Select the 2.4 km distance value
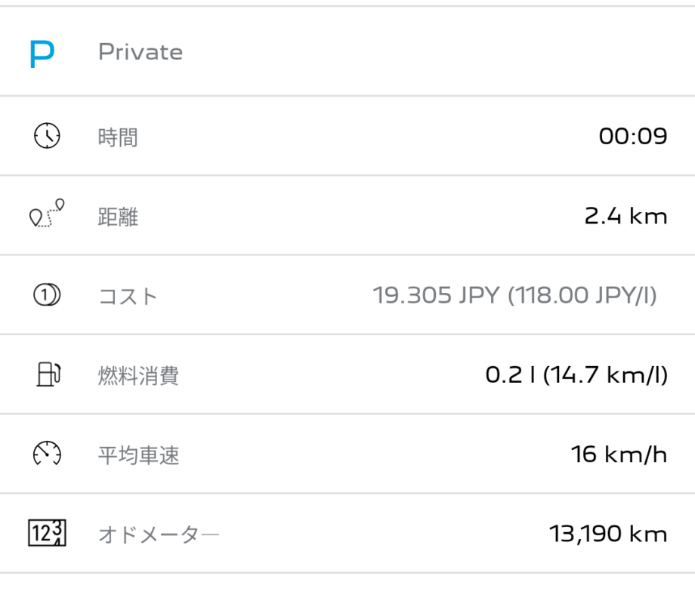This screenshot has width=695, height=616. click(625, 217)
